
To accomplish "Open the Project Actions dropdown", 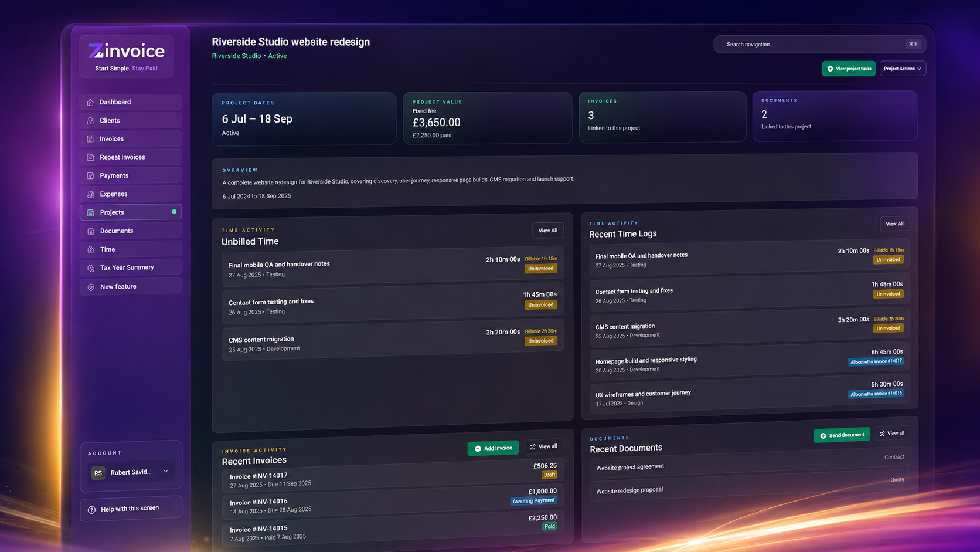I will tap(903, 69).
